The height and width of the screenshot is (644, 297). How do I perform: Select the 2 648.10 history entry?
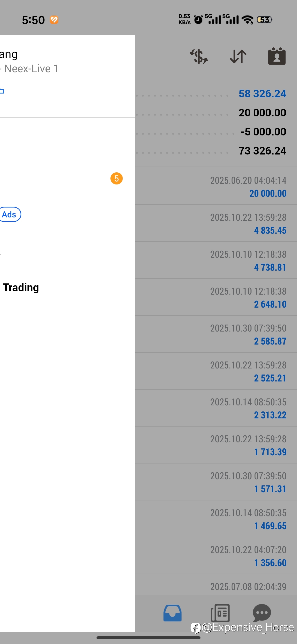tap(216, 297)
